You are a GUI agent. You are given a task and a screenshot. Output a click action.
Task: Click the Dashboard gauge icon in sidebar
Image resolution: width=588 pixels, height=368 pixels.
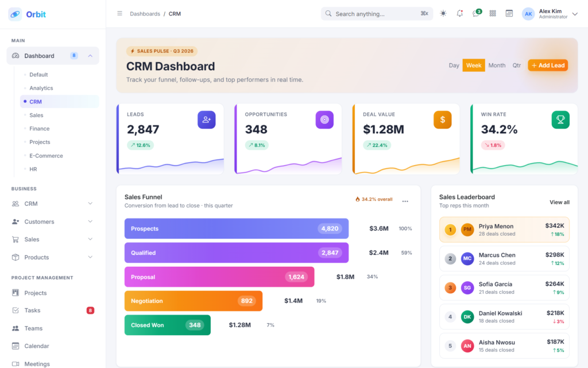(16, 56)
